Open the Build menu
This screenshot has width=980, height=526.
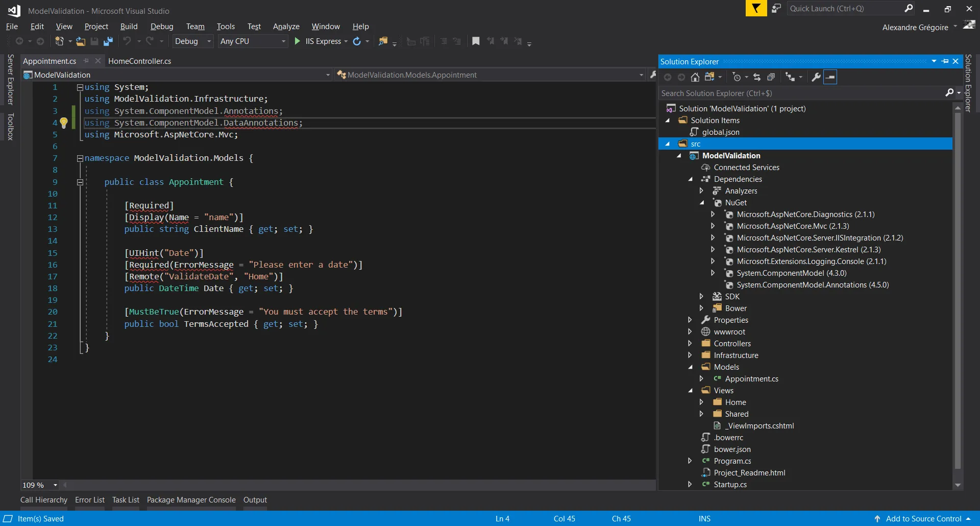[x=129, y=27]
